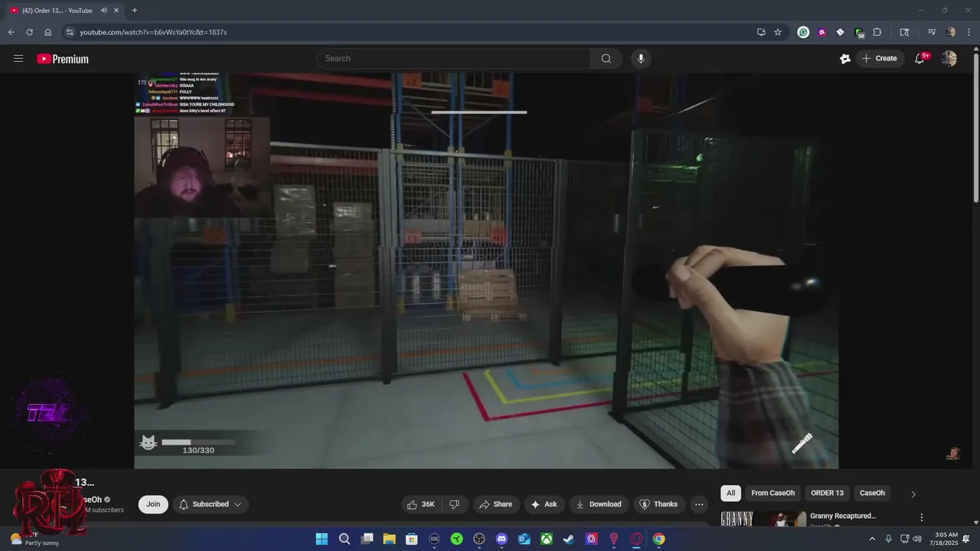Click the page vertical scrollbar
The width and height of the screenshot is (980, 551).
[x=975, y=128]
